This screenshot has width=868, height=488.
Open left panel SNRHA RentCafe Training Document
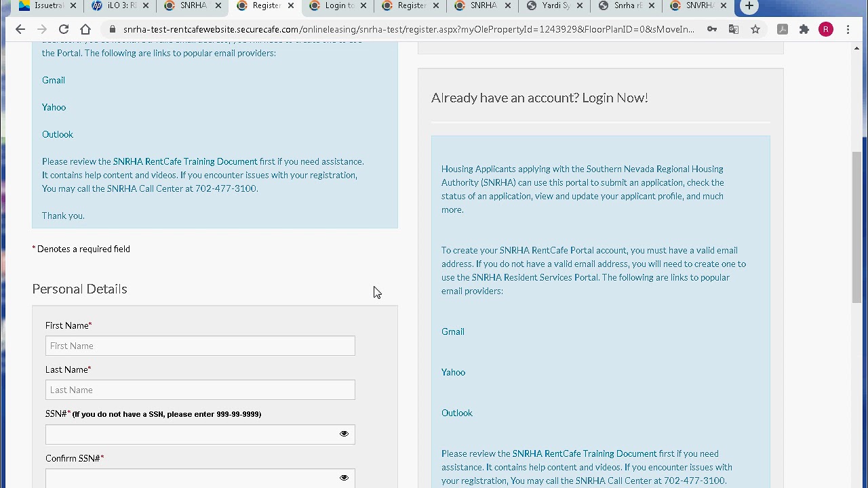[185, 161]
